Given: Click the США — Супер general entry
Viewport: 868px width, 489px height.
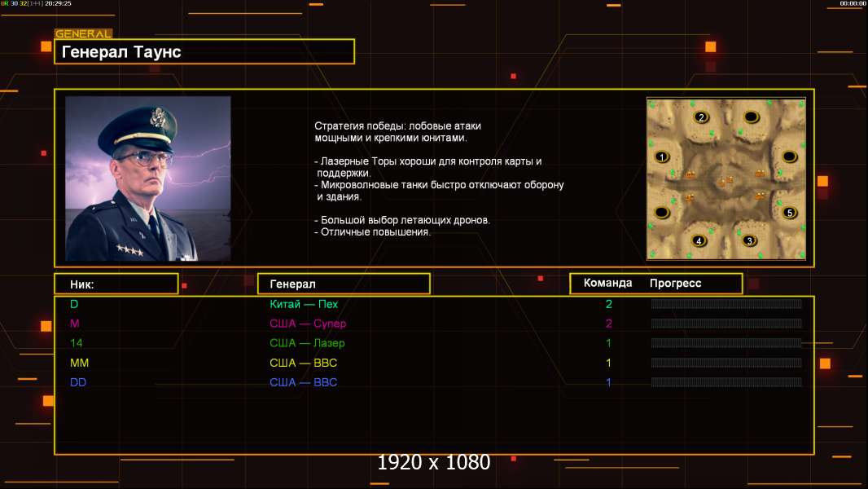Looking at the screenshot, I should [308, 324].
